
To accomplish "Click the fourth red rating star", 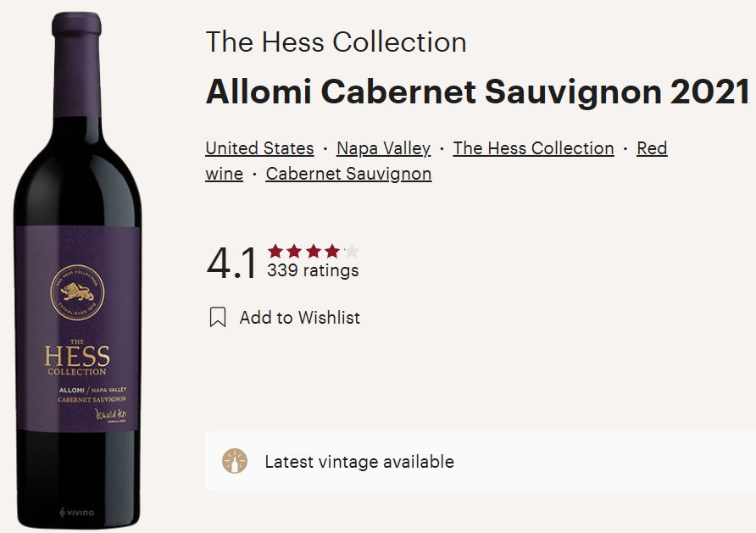I will pos(331,251).
